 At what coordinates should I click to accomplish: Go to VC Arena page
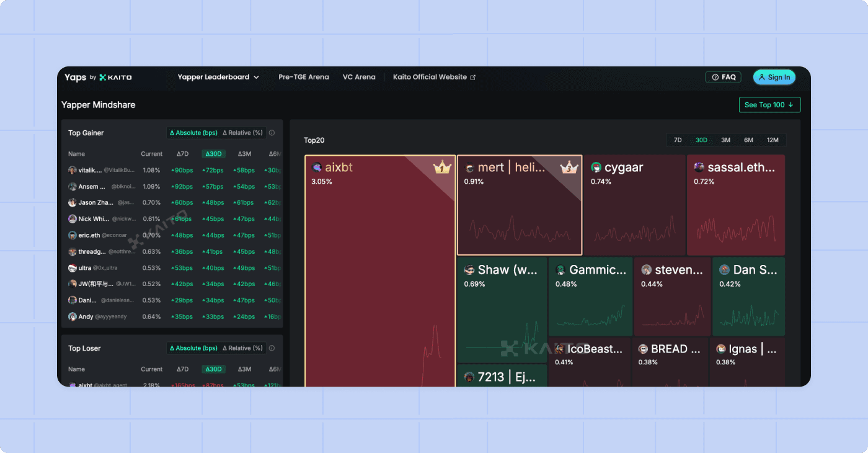(x=359, y=78)
